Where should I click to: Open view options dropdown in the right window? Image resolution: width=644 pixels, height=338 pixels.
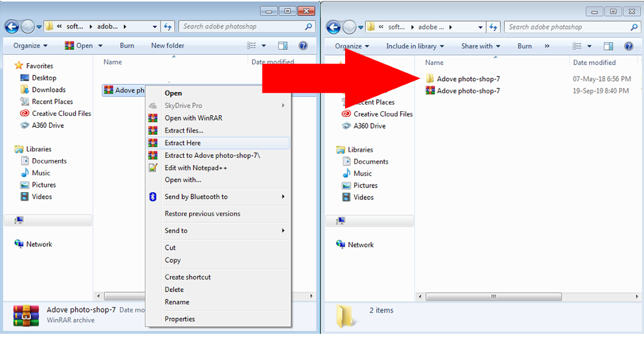pyautogui.click(x=590, y=46)
